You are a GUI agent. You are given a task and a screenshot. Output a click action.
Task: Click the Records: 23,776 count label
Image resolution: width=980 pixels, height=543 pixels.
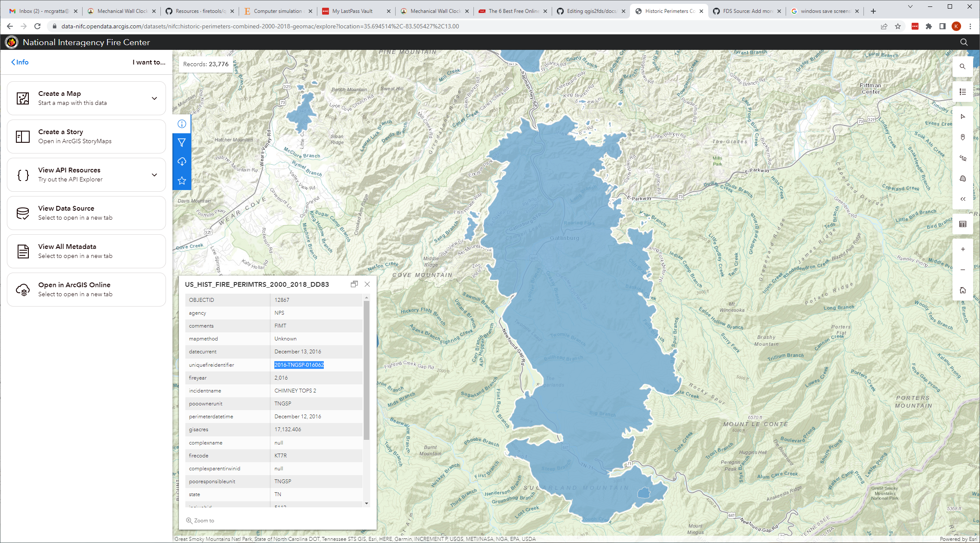pyautogui.click(x=206, y=64)
